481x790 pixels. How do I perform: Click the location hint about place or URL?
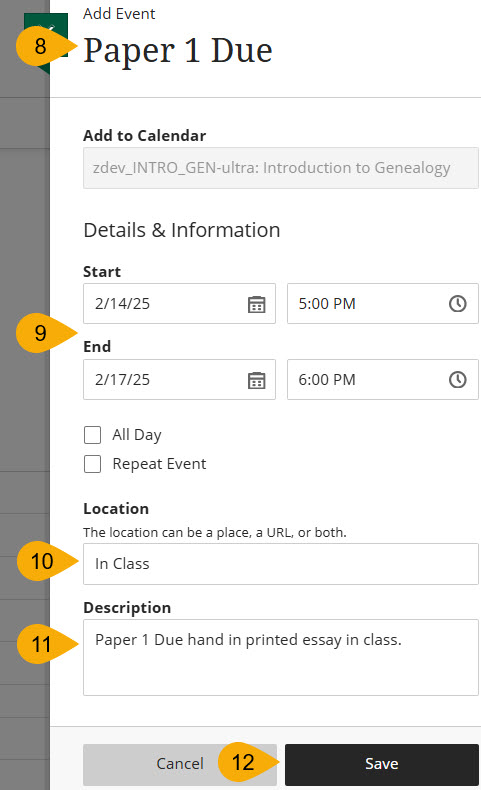(215, 533)
